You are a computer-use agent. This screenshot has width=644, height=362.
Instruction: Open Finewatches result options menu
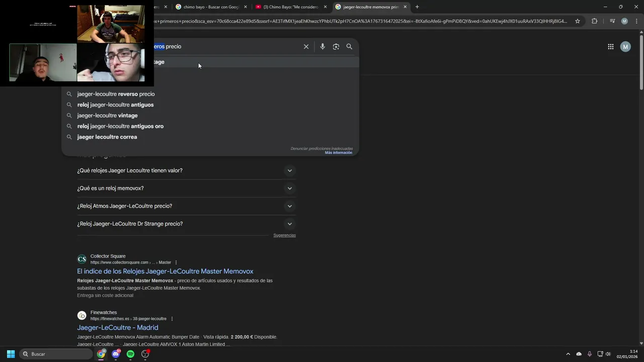coord(172,319)
